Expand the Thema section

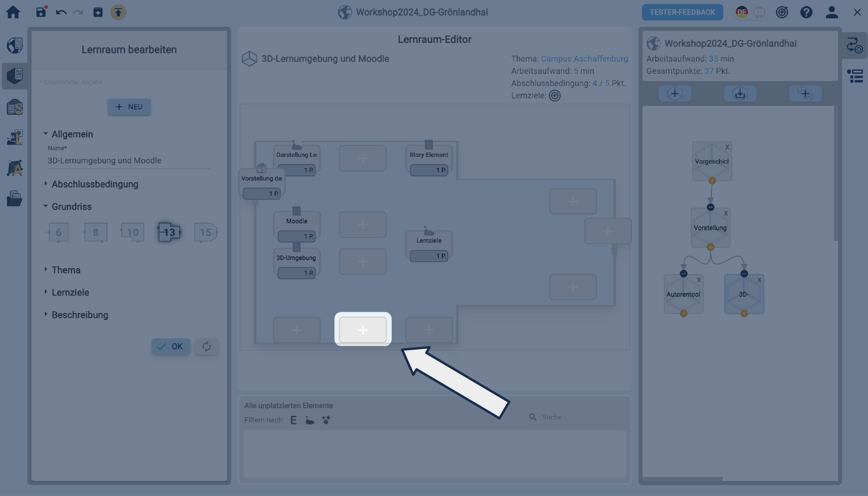[x=66, y=270]
